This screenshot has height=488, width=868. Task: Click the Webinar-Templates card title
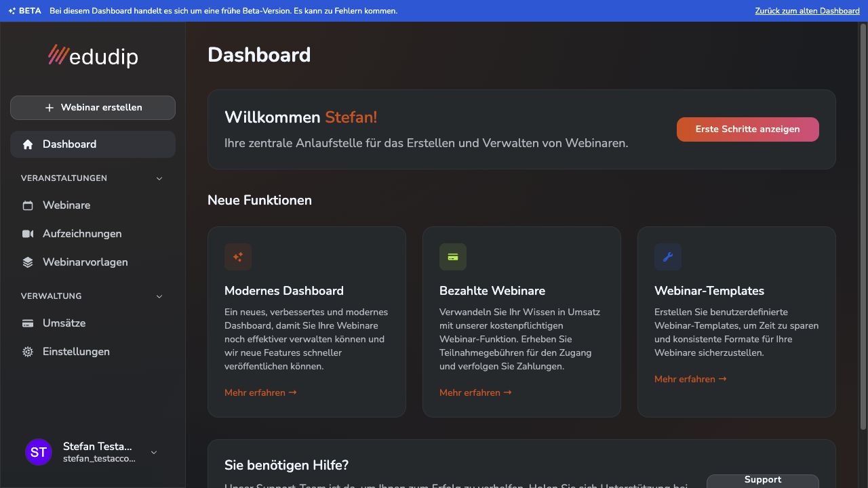click(709, 291)
